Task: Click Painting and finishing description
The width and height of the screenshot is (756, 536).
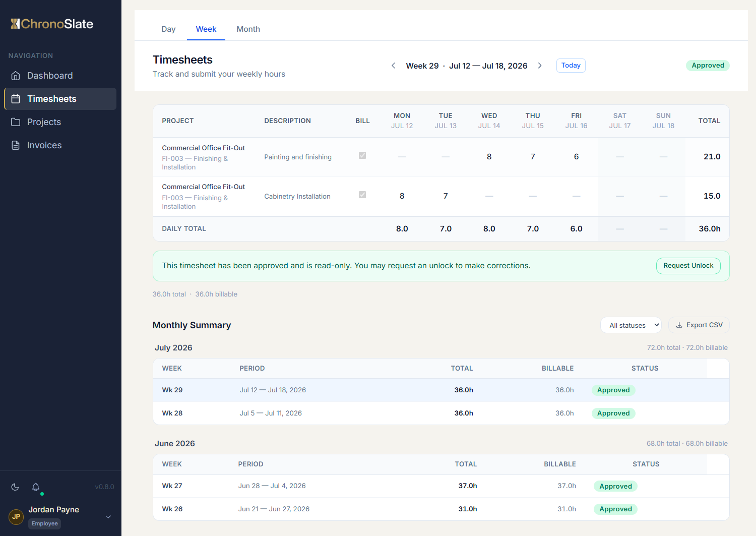Action: tap(298, 157)
